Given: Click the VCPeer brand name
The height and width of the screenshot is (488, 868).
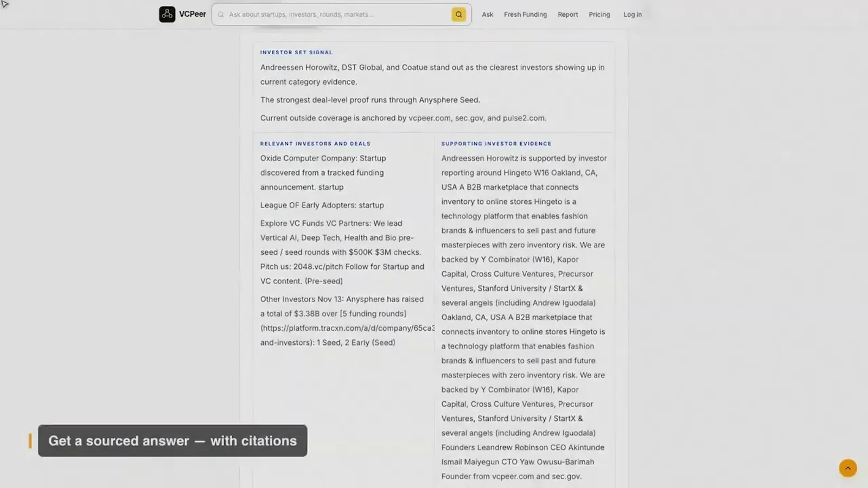Looking at the screenshot, I should [x=193, y=14].
